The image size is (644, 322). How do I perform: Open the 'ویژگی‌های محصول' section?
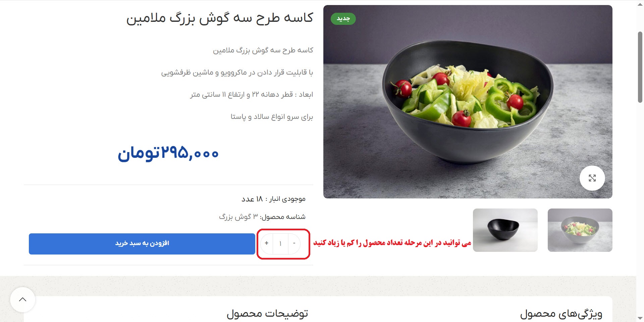[561, 314]
